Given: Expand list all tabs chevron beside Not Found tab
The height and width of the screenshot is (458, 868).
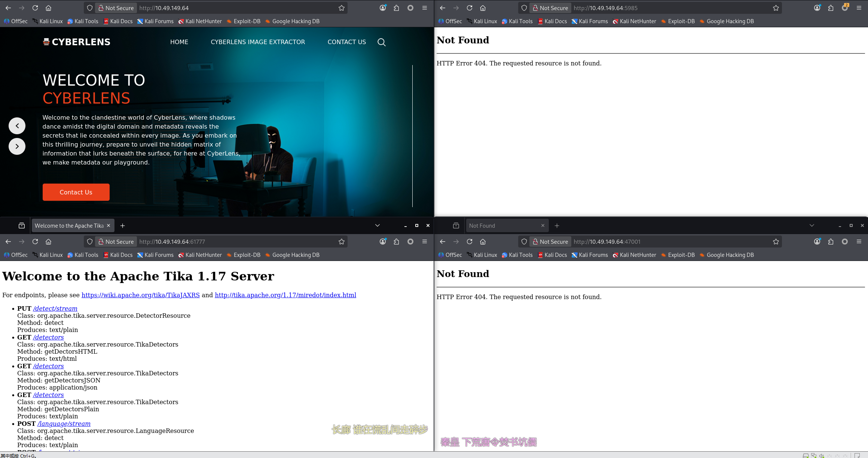Looking at the screenshot, I should coord(812,225).
